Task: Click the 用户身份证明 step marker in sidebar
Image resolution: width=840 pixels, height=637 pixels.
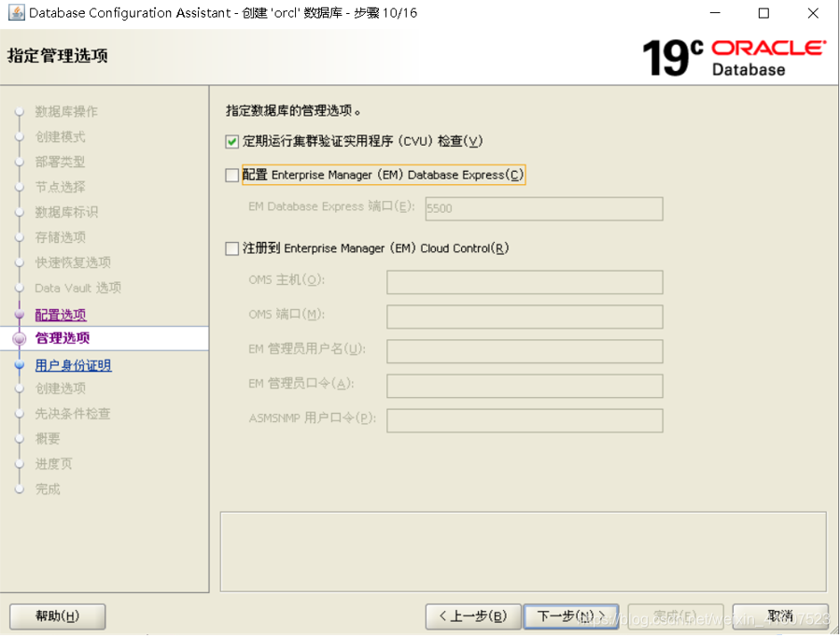Action: pos(20,365)
